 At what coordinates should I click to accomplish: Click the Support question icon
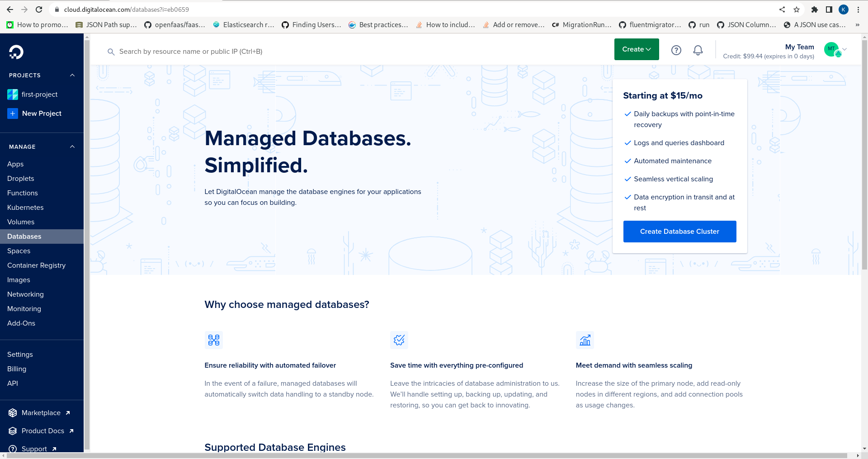coord(13,449)
